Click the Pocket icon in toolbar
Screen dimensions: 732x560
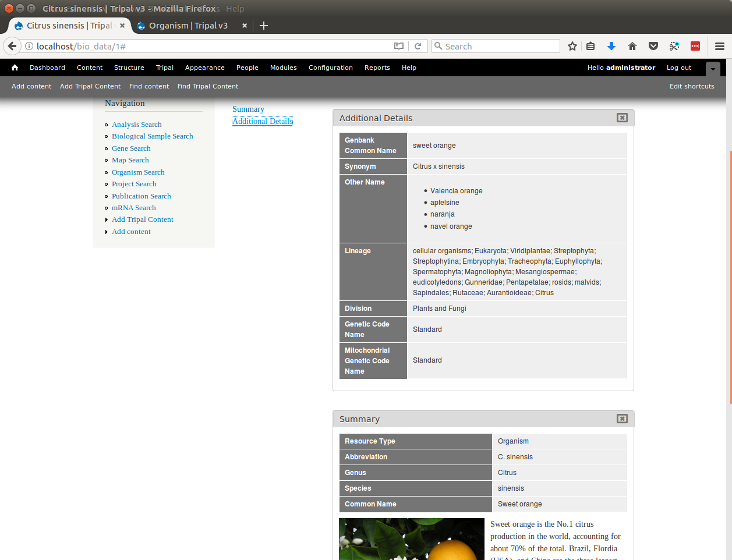pyautogui.click(x=653, y=46)
